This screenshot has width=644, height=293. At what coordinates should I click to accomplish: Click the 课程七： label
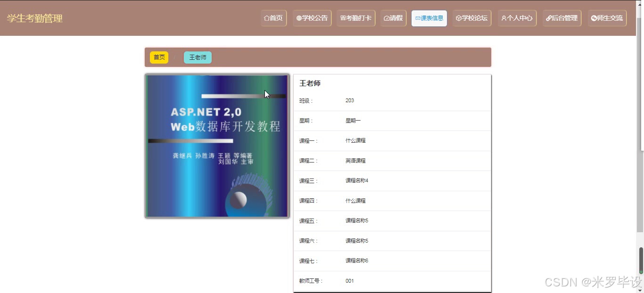click(309, 261)
